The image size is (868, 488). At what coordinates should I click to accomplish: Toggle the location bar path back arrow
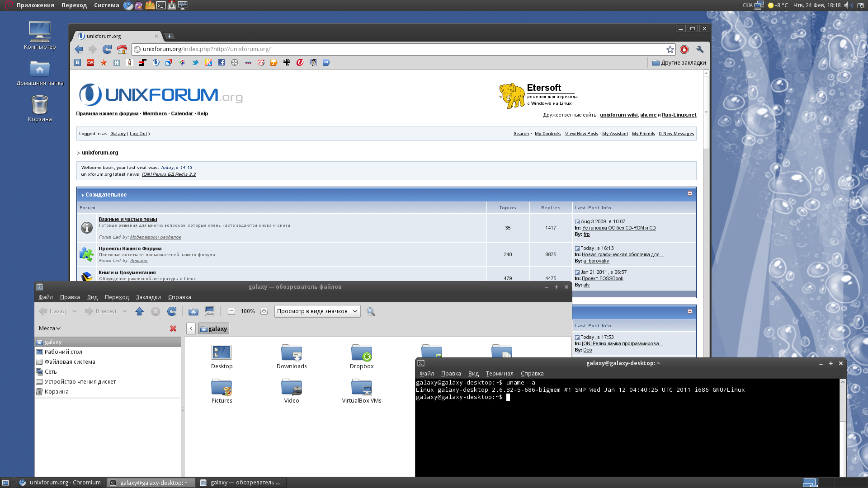(x=191, y=328)
